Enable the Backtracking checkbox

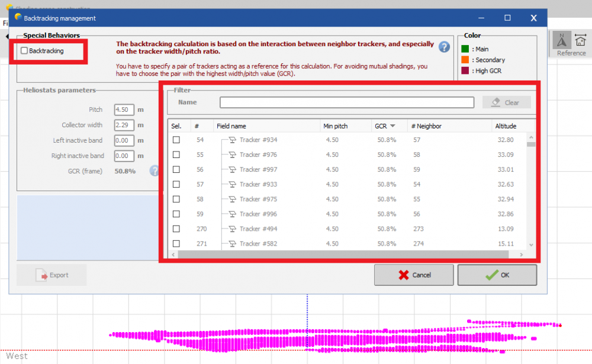coord(24,51)
